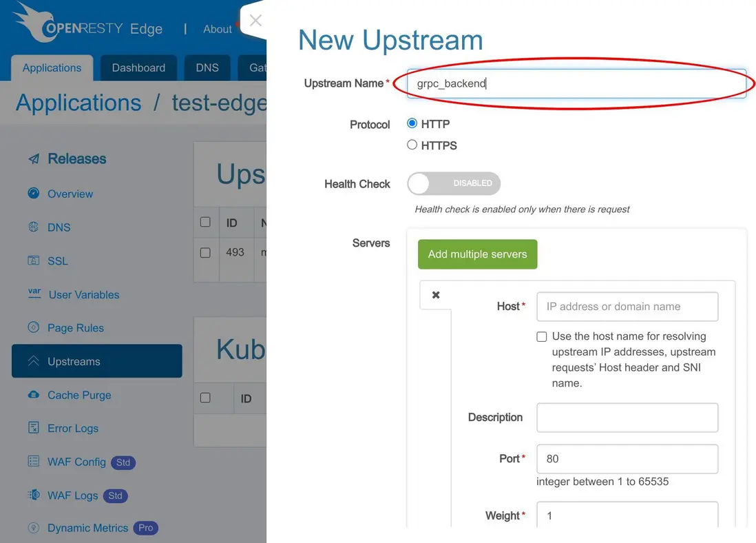The width and height of the screenshot is (756, 543).
Task: Click the DNS globe icon in sidebar
Action: (x=33, y=227)
